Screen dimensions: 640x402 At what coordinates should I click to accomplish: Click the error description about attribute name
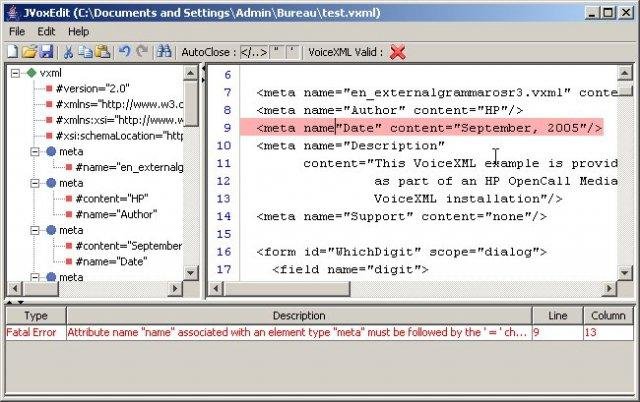(x=299, y=332)
